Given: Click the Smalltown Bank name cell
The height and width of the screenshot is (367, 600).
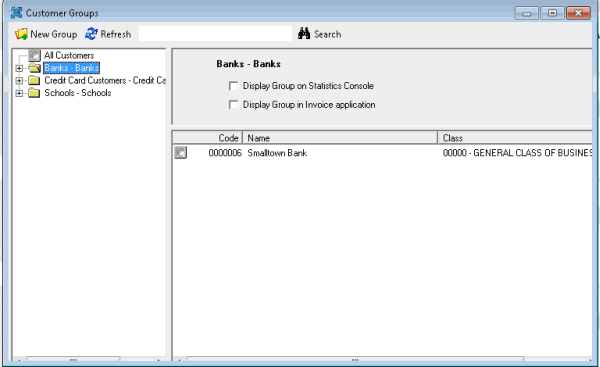Looking at the screenshot, I should click(277, 153).
